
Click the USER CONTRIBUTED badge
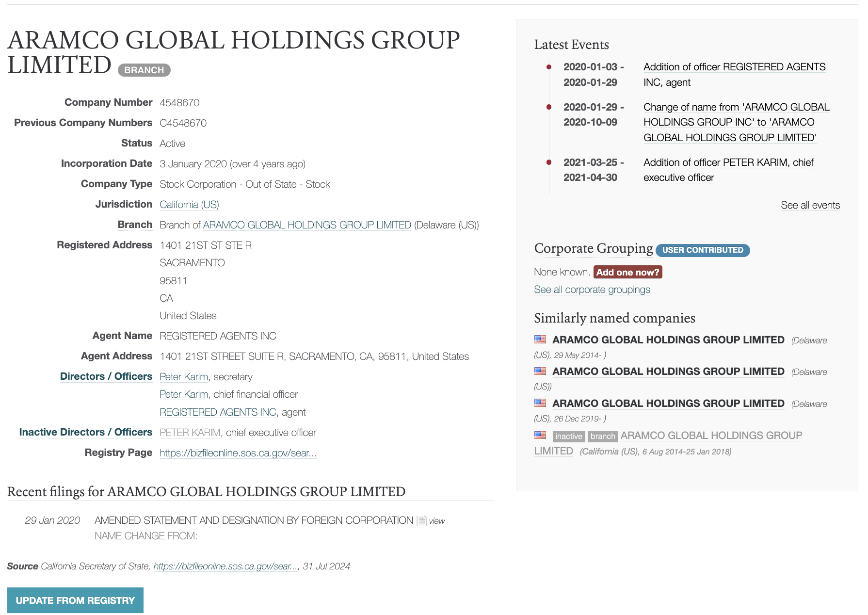[702, 250]
